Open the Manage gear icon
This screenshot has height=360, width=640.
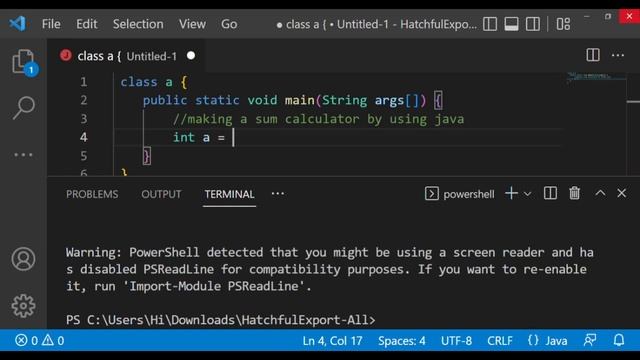(23, 306)
